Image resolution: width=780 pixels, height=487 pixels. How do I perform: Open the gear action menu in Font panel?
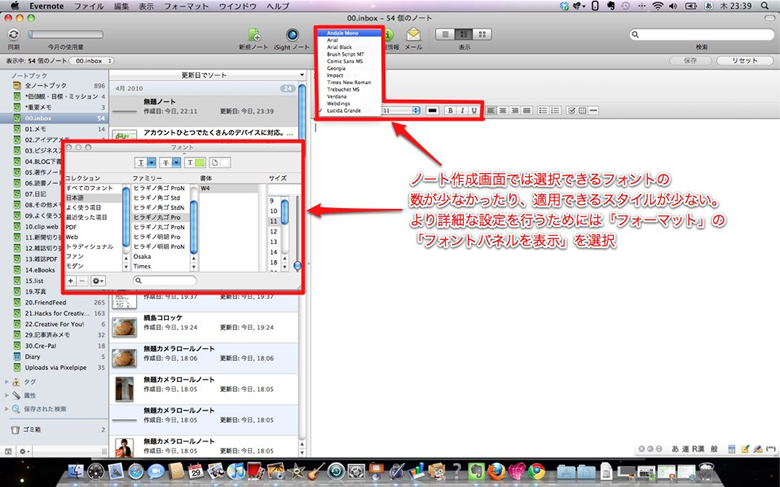coord(98,281)
